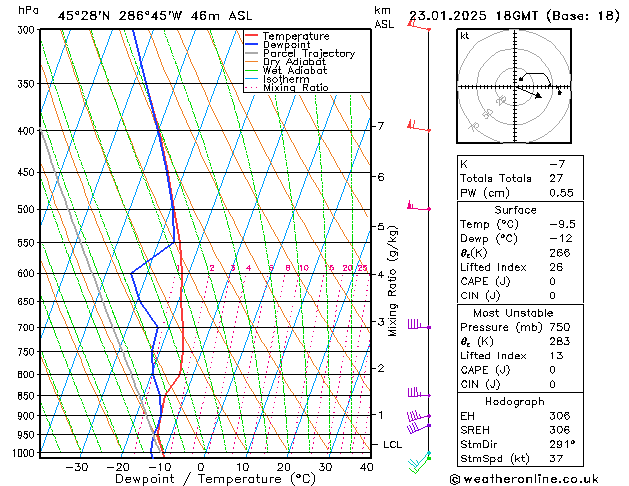Click the K index value -7
629x486 pixels.
[x=557, y=164]
